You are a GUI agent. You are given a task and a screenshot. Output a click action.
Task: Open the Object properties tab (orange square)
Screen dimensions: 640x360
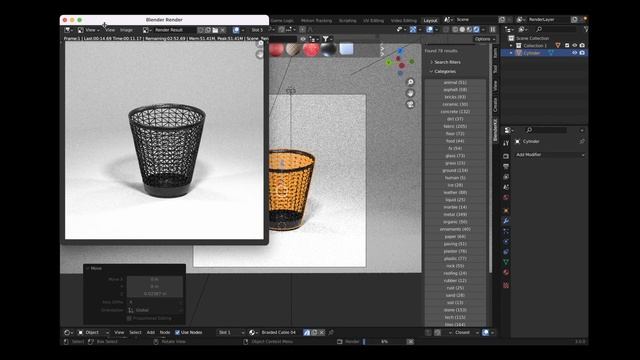pos(506,211)
